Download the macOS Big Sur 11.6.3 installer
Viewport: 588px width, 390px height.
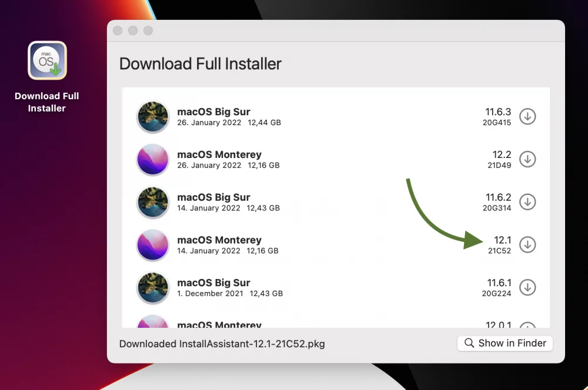coord(527,116)
